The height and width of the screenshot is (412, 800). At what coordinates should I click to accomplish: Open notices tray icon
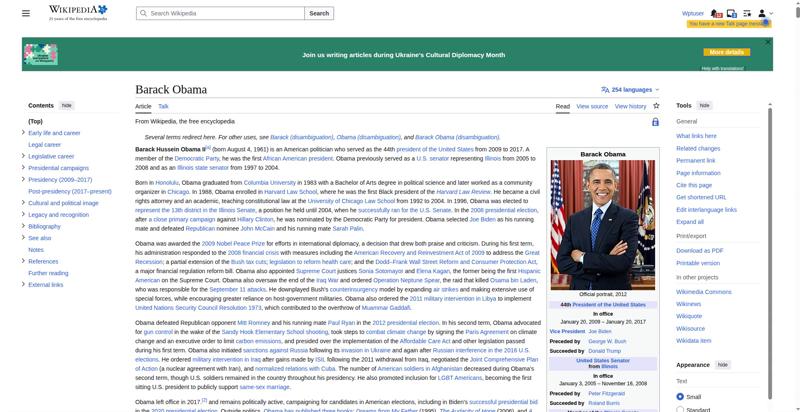(x=732, y=13)
